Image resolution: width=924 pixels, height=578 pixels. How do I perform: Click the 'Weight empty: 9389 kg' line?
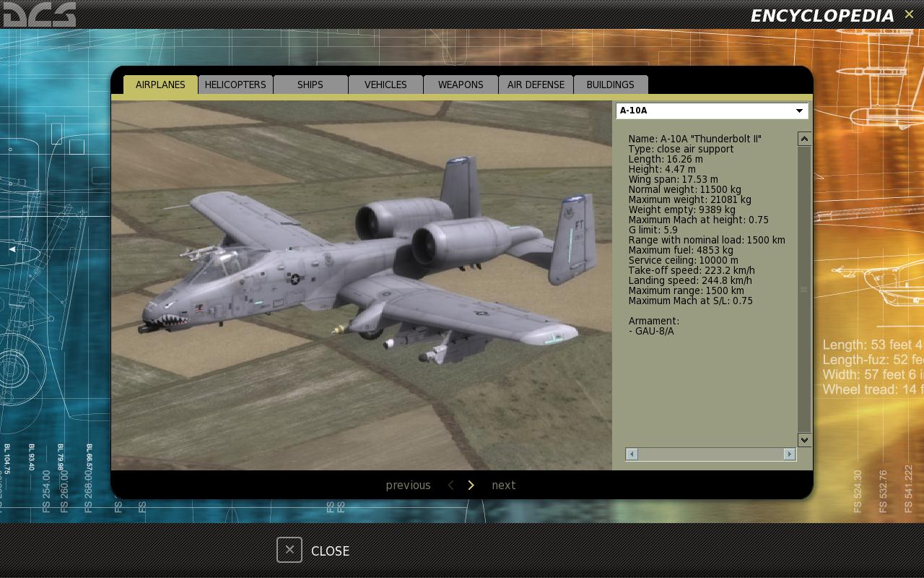click(681, 210)
